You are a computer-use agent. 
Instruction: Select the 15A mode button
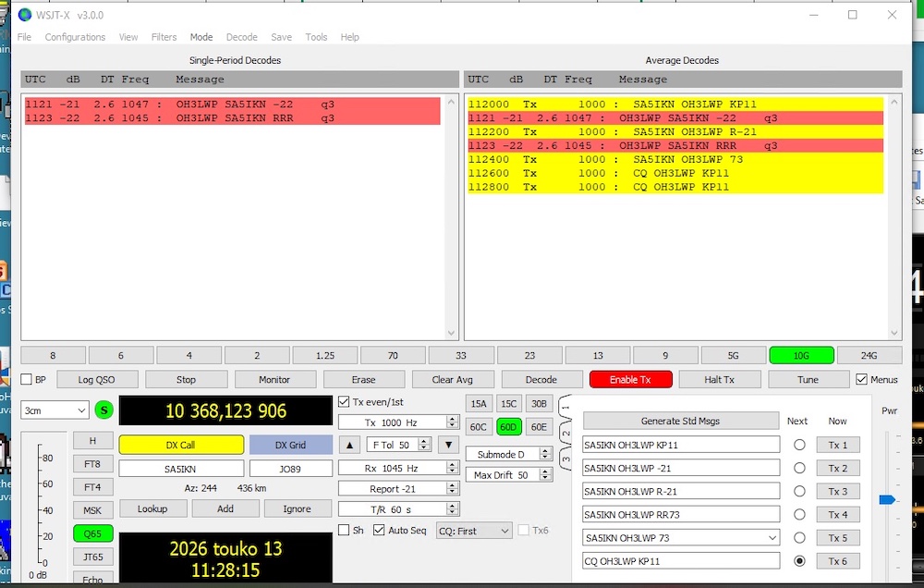point(479,403)
